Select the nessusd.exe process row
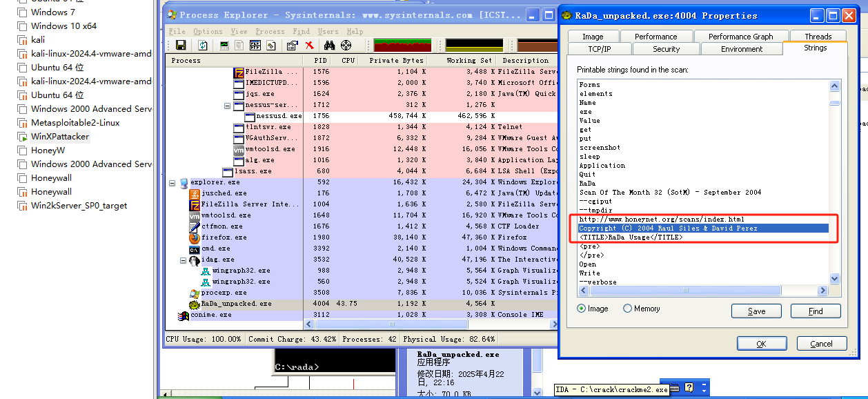The image size is (868, 399). 362,116
